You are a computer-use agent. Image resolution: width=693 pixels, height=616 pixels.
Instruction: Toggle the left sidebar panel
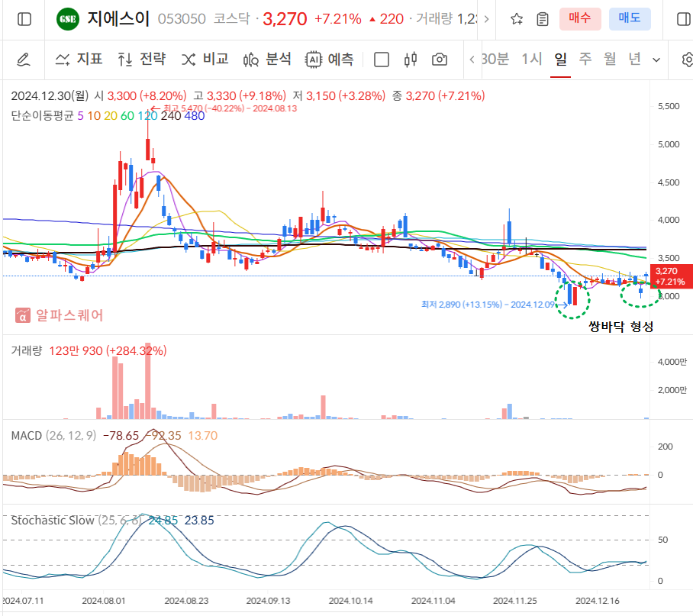point(24,18)
